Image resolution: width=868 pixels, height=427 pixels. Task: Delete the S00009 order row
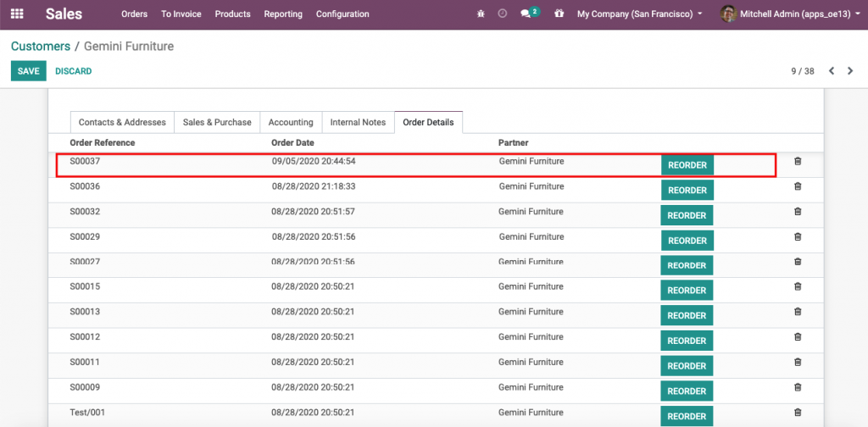pyautogui.click(x=798, y=387)
